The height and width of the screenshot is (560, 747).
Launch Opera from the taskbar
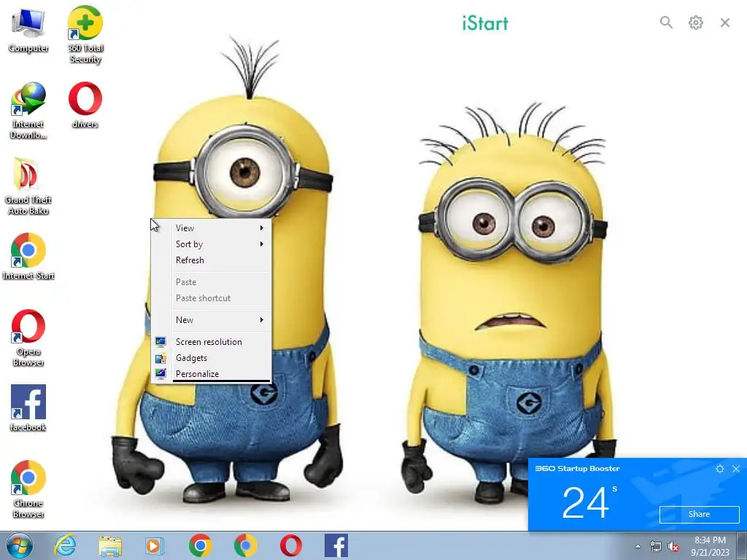tap(290, 545)
